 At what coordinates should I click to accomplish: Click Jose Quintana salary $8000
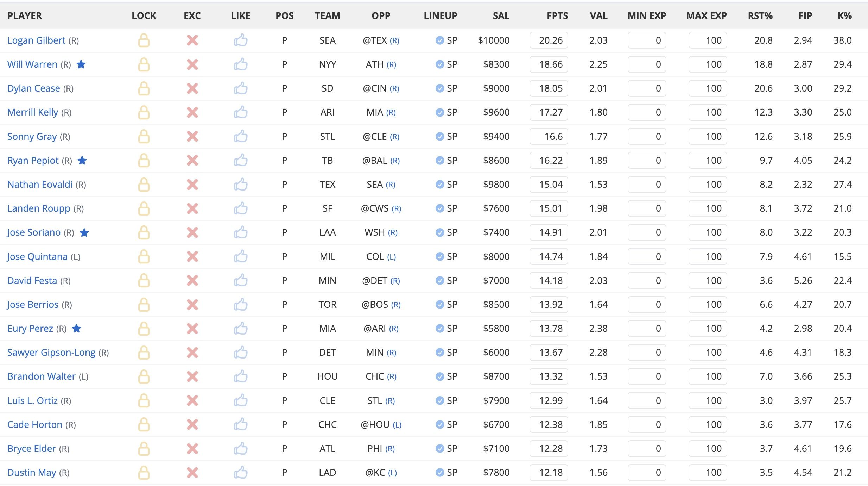pyautogui.click(x=496, y=257)
